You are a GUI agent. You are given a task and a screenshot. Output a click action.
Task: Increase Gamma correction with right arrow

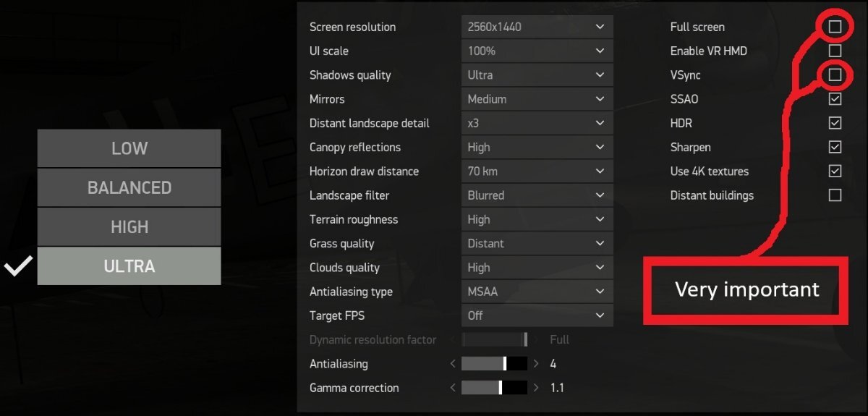click(536, 388)
